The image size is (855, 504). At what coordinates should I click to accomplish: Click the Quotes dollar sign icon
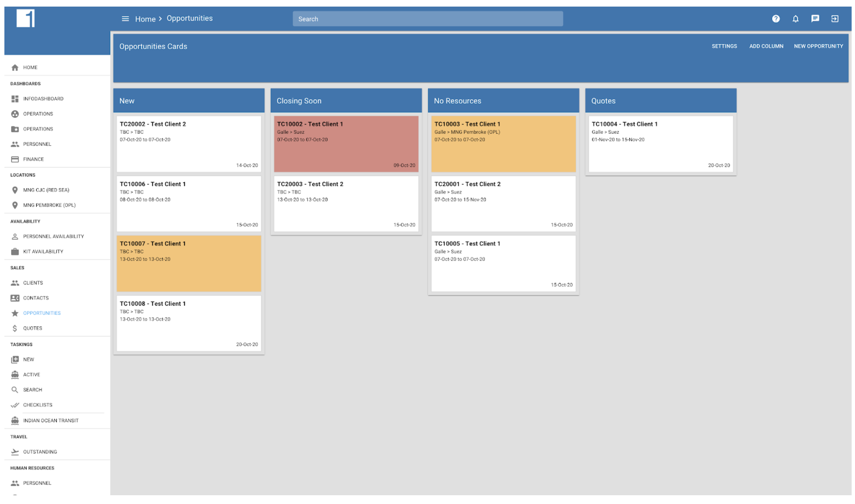pyautogui.click(x=15, y=328)
